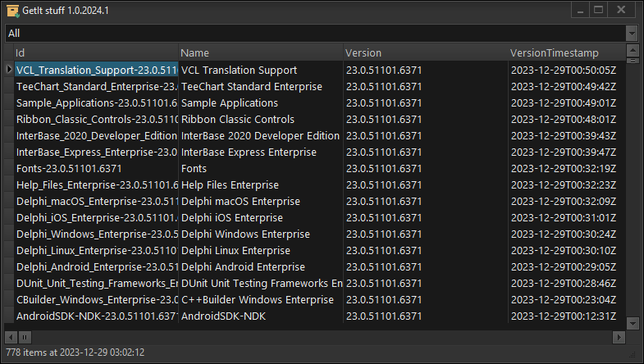Select the AndroidSDK-NDK-23.0.51101.6371 Id cell
The width and height of the screenshot is (644, 364).
pyautogui.click(x=97, y=316)
